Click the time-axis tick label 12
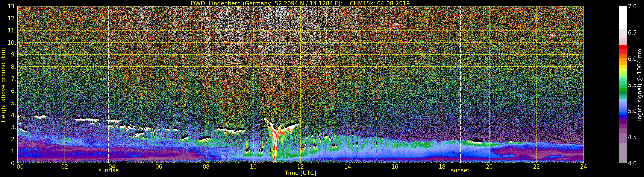 [x=300, y=167]
